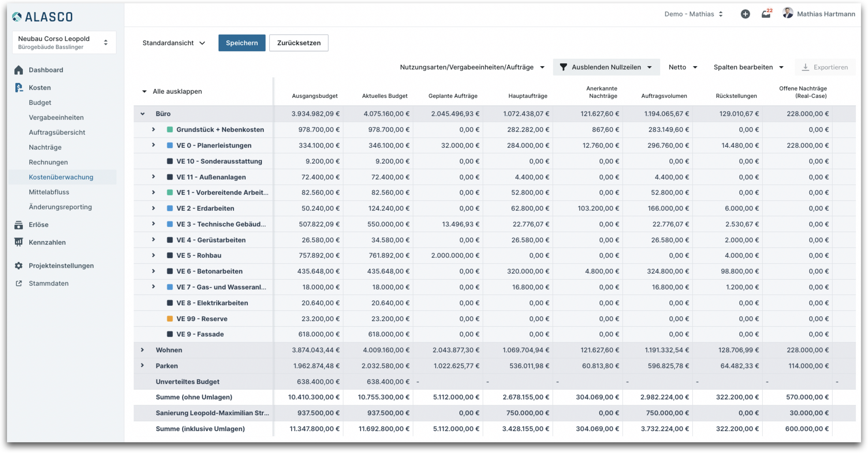Expand VE 5 - Rohbau row
The height and width of the screenshot is (453, 868).
click(x=153, y=255)
